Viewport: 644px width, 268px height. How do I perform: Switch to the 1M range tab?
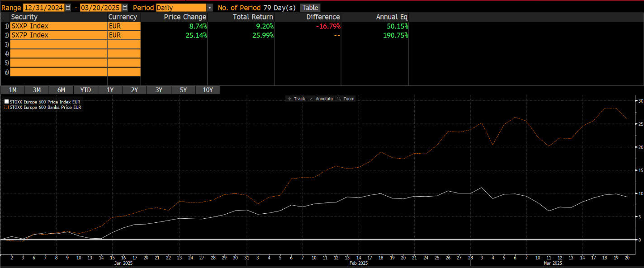[13, 90]
